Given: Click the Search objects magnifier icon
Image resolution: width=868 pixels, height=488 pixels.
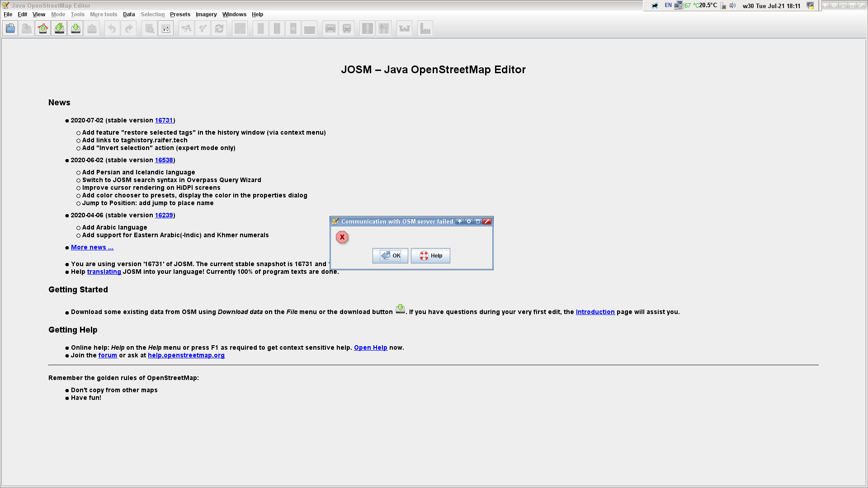Looking at the screenshot, I should click(x=149, y=28).
